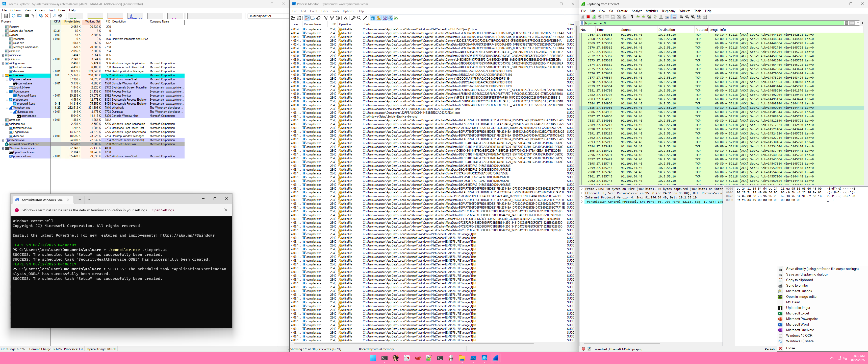Collapse explorer.exe tree node
This screenshot has height=364, width=868.
click(3, 76)
